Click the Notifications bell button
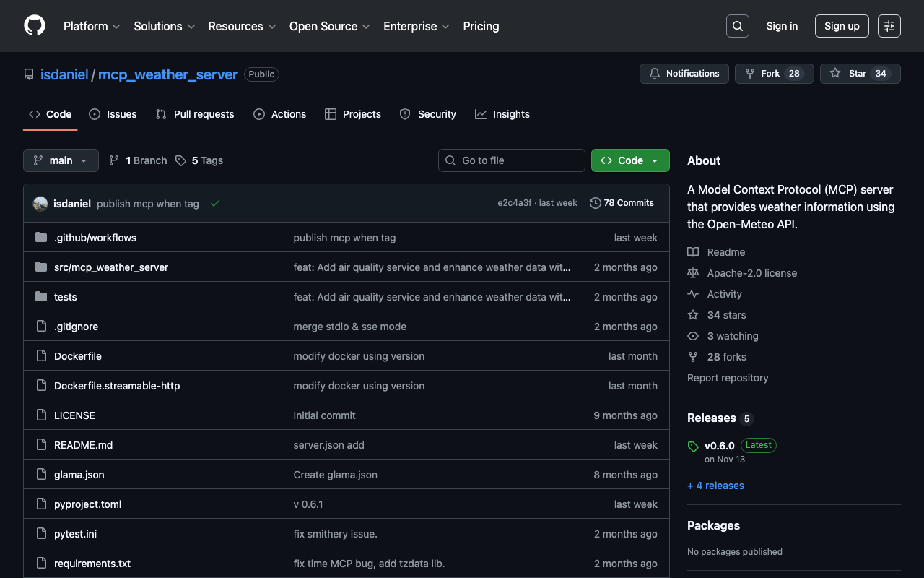Image resolution: width=924 pixels, height=578 pixels. (684, 74)
